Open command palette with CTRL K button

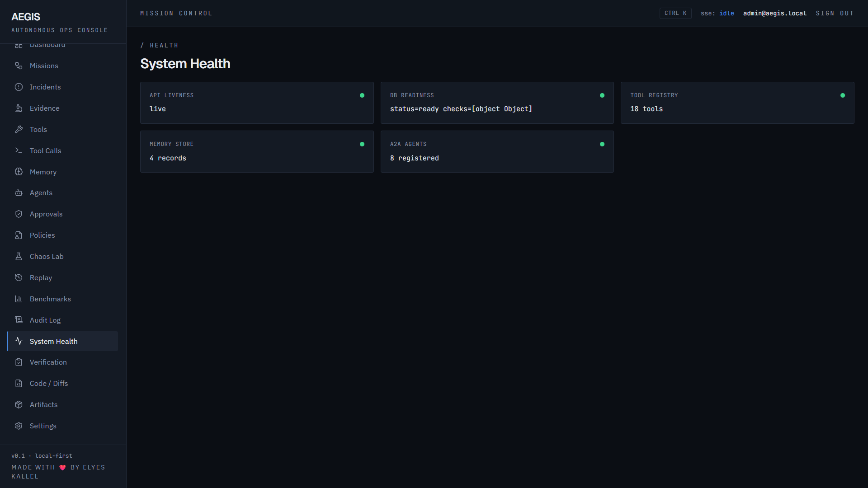point(675,13)
